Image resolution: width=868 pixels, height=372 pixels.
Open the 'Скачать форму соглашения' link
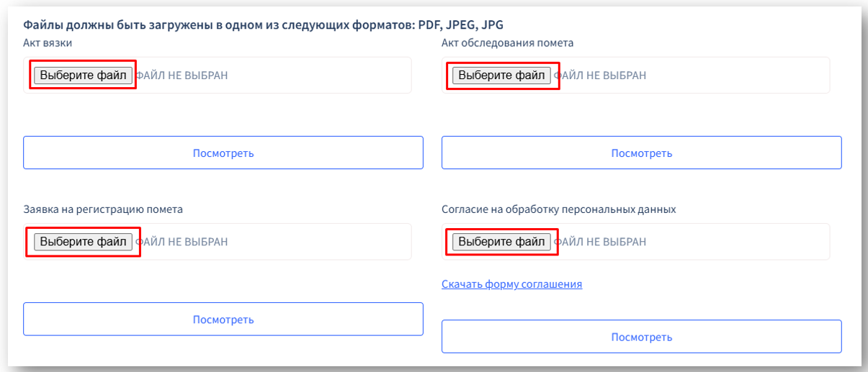click(511, 284)
